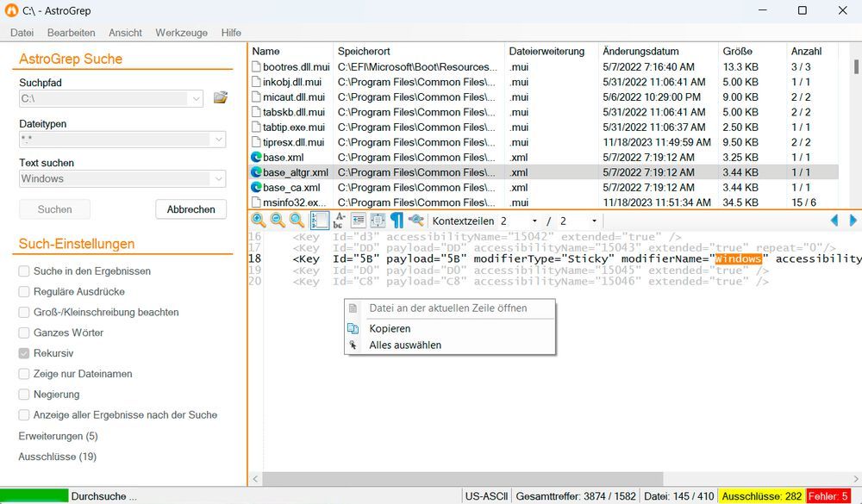The width and height of the screenshot is (862, 504).
Task: Click the entire file preview icon
Action: click(377, 221)
